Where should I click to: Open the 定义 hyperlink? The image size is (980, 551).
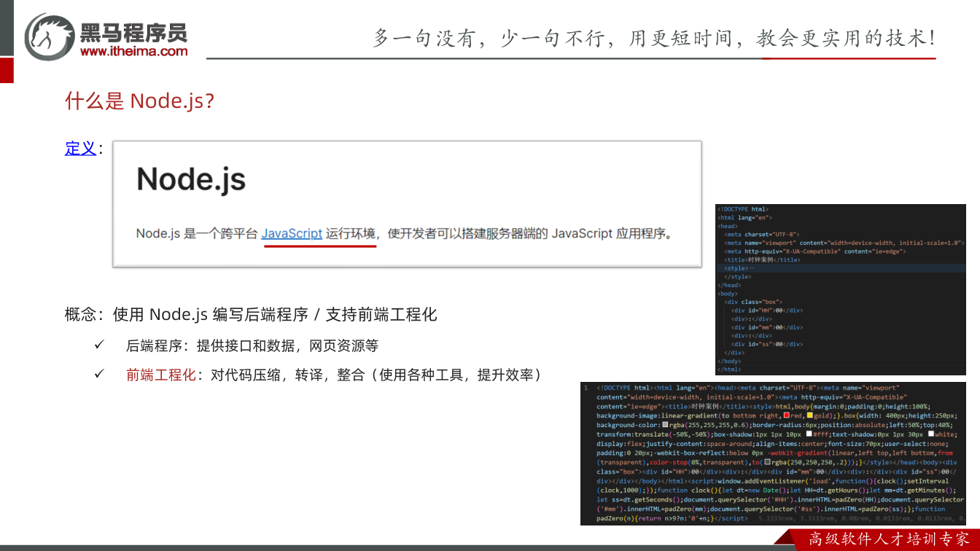pos(80,148)
